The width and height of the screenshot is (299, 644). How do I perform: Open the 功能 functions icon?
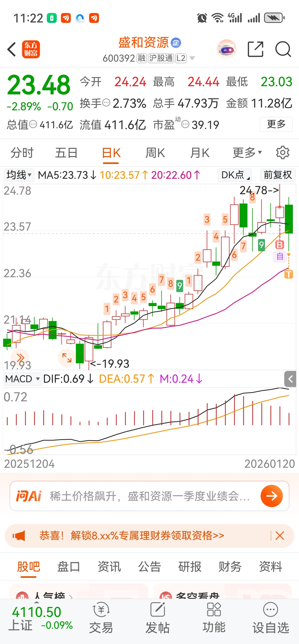click(x=214, y=618)
